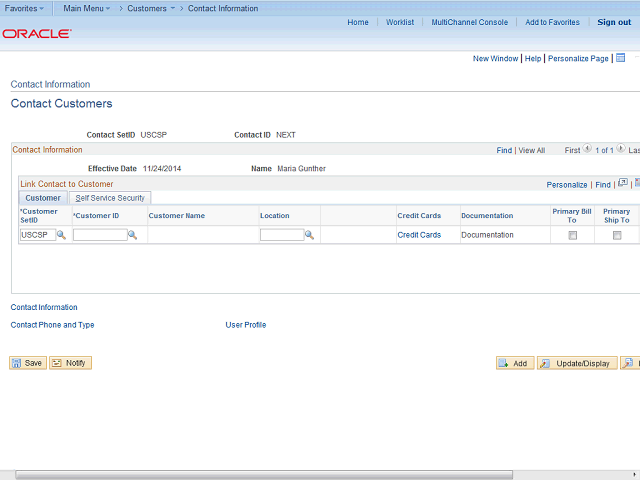The height and width of the screenshot is (480, 640).
Task: Click the Customer Name column header
Action: [x=177, y=216]
